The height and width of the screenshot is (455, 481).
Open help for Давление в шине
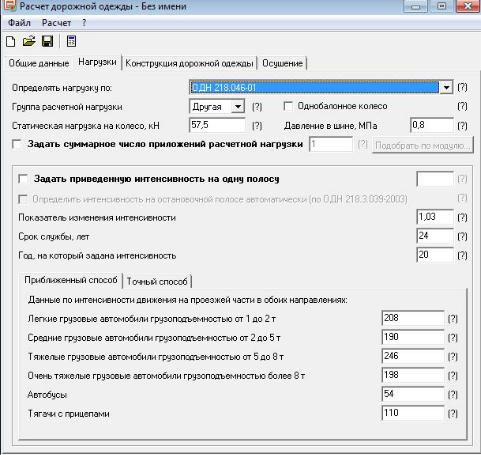coord(462,126)
